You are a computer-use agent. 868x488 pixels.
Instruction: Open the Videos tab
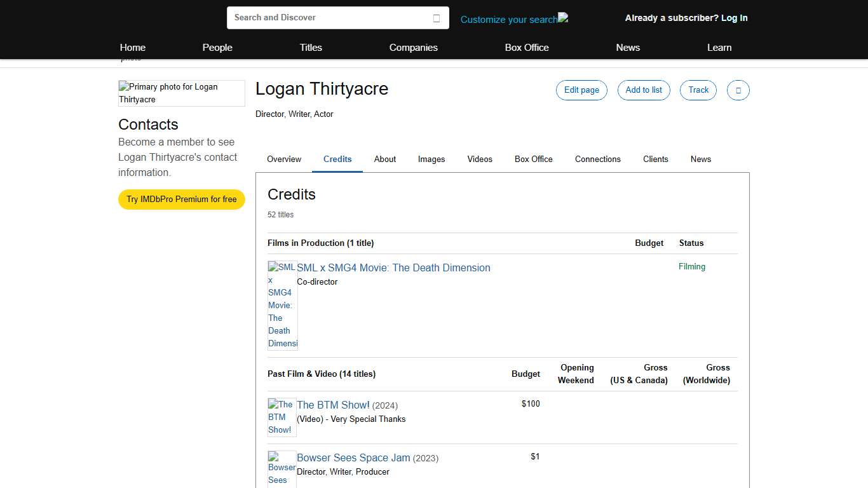(480, 159)
